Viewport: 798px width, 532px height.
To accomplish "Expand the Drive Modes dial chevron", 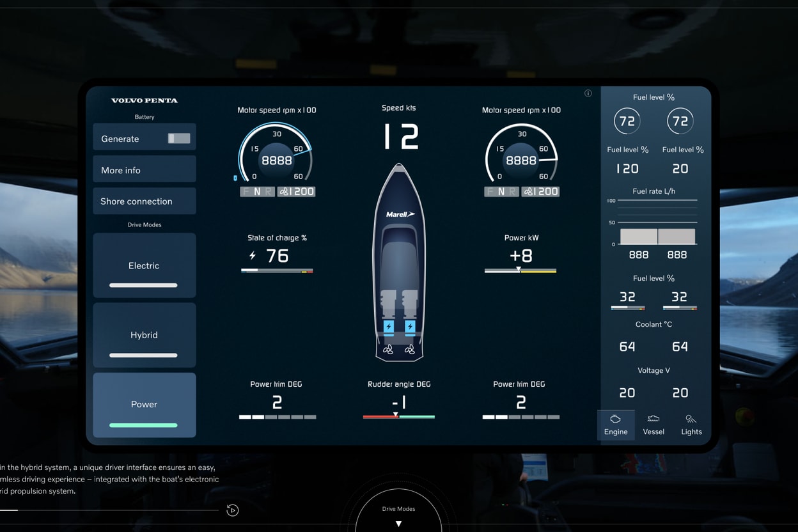I will pos(398,522).
